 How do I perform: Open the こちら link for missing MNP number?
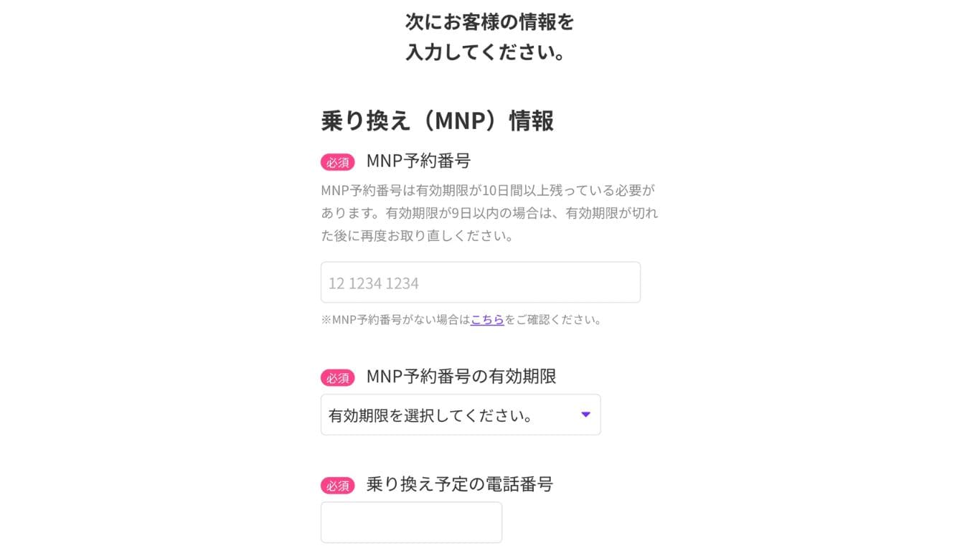click(487, 320)
